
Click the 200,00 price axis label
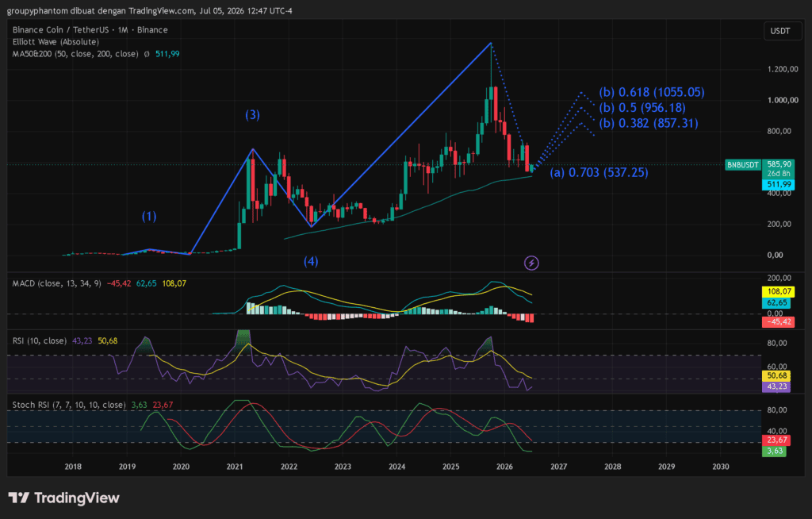(779, 224)
